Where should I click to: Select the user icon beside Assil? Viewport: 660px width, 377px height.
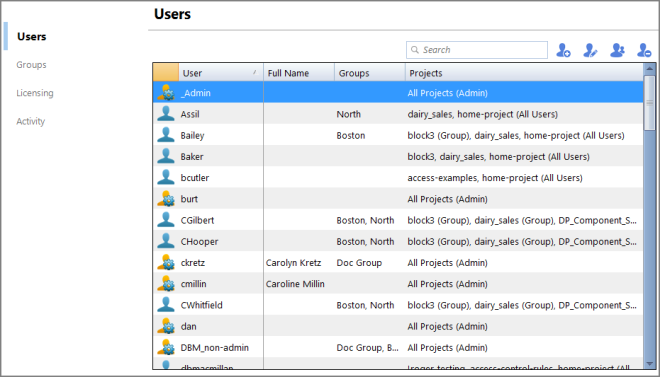[x=166, y=114]
